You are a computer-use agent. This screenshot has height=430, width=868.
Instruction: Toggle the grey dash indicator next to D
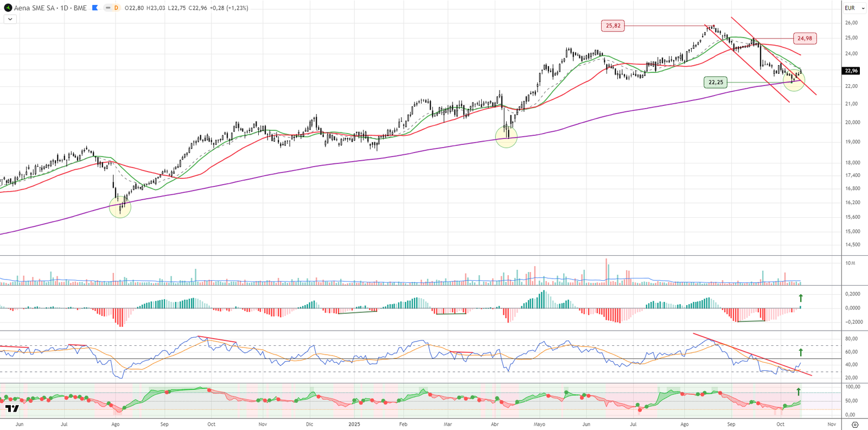click(108, 8)
